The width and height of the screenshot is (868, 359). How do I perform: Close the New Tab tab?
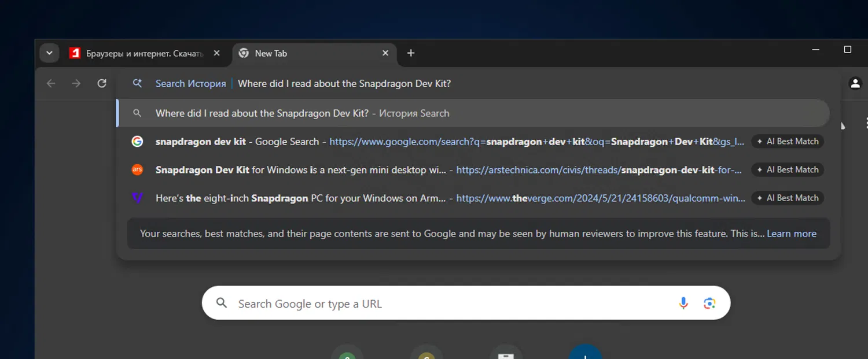coord(385,53)
